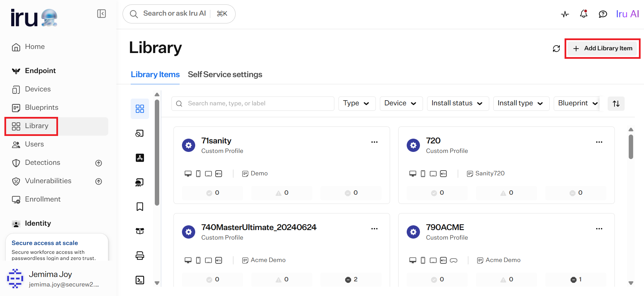Select the bookmark category icon
This screenshot has height=296, width=644.
pos(140,207)
